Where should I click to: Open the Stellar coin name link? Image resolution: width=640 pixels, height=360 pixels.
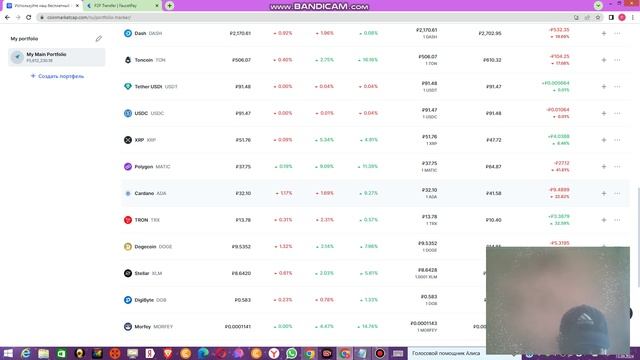pos(142,273)
